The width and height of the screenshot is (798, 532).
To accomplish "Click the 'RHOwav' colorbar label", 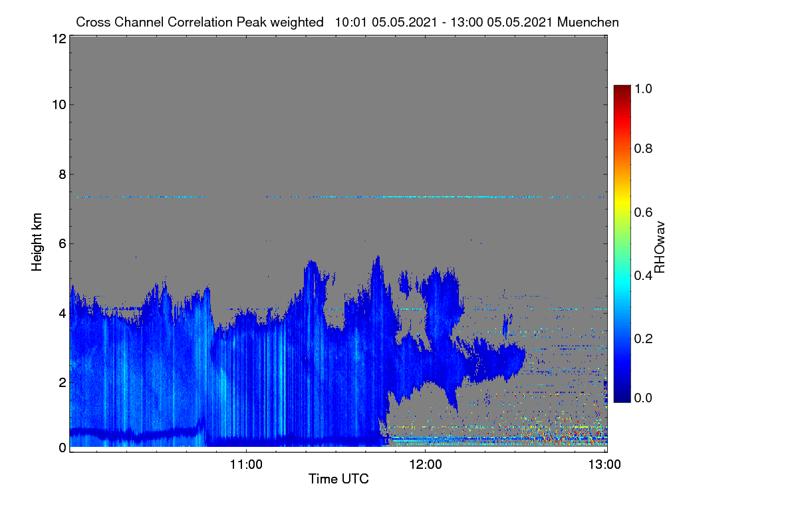I will tap(660, 247).
